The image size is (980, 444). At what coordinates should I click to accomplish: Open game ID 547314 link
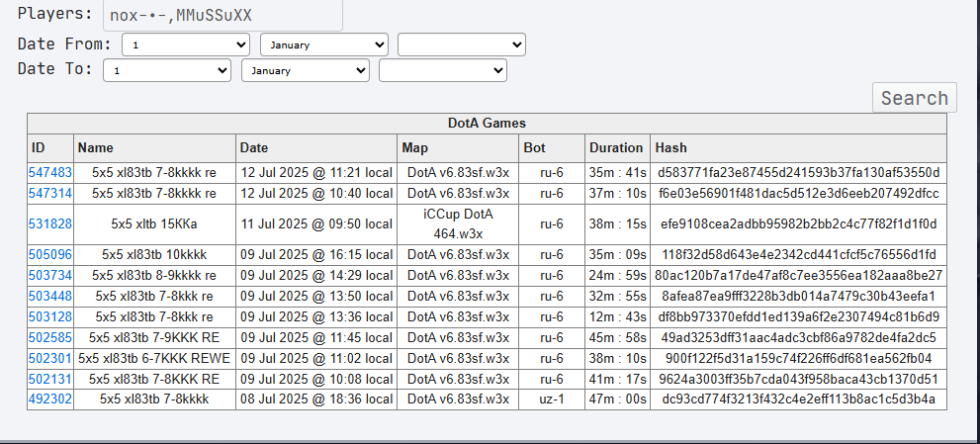coord(50,193)
